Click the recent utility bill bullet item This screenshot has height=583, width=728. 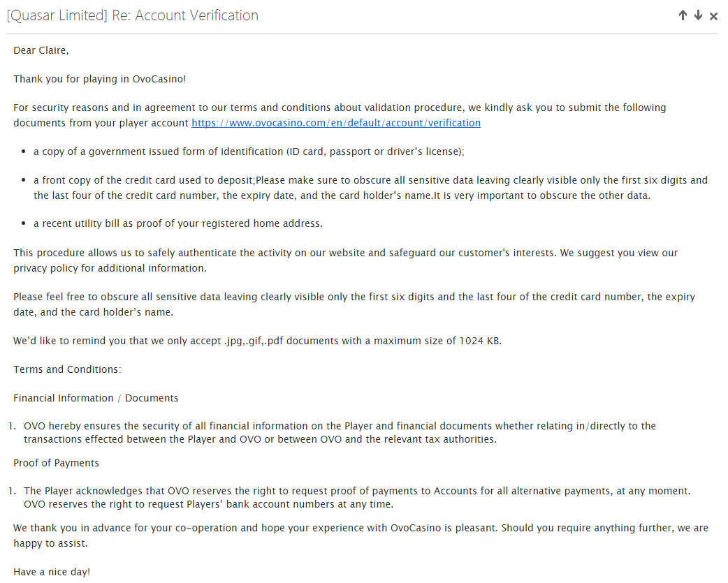(178, 223)
